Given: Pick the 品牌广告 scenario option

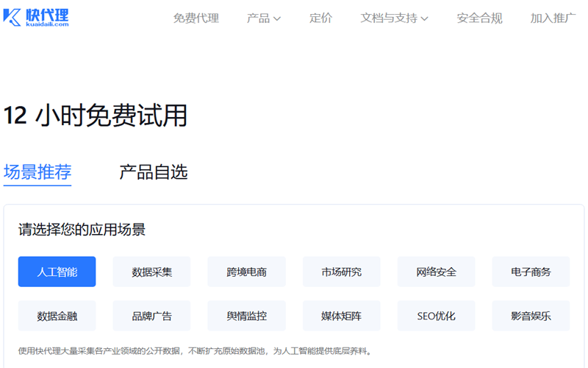Looking at the screenshot, I should click(x=151, y=316).
